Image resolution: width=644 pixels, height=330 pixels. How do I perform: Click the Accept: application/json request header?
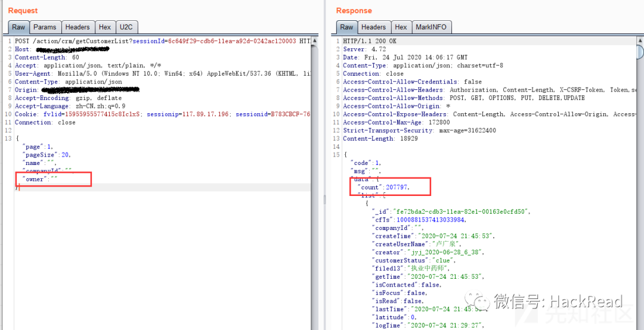(88, 66)
